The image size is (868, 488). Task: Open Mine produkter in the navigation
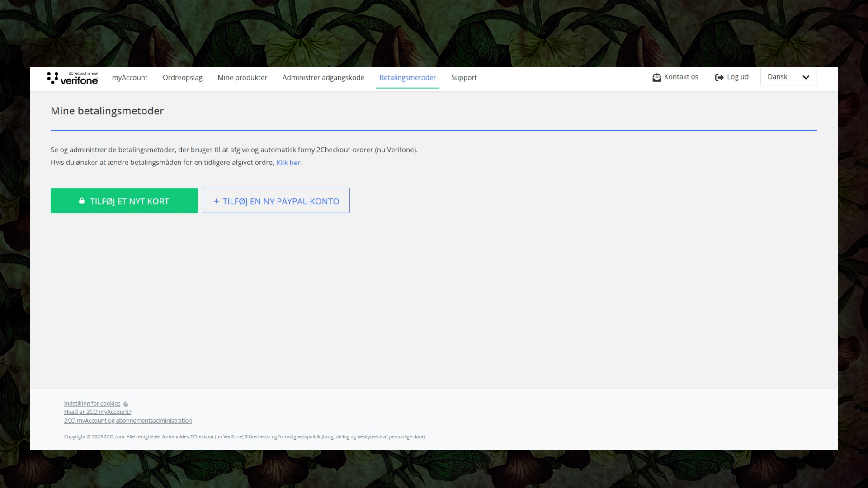click(x=242, y=78)
